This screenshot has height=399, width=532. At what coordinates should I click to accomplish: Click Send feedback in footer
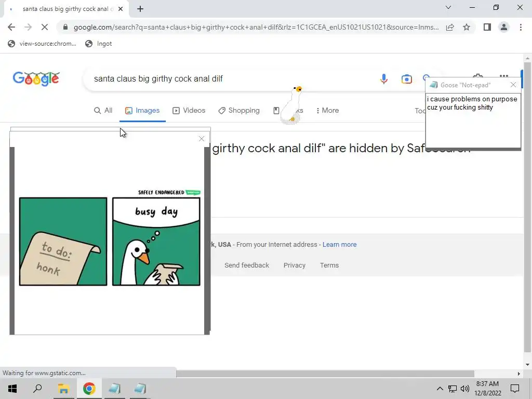[247, 265]
